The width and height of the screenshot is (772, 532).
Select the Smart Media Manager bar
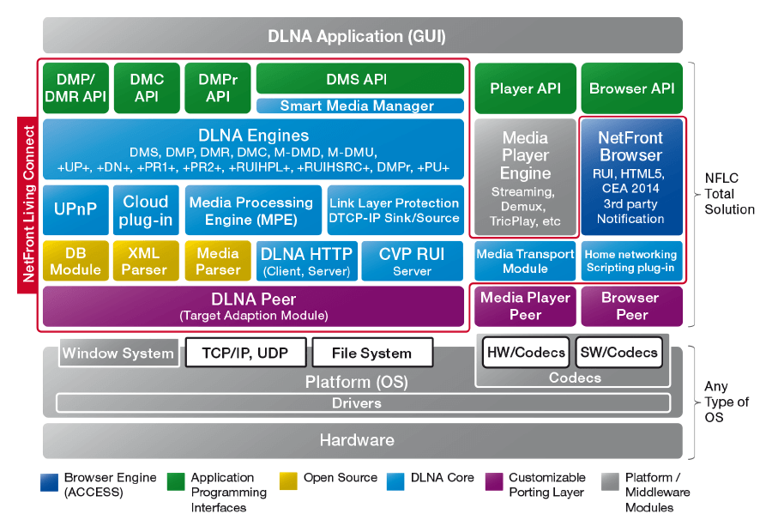(359, 106)
